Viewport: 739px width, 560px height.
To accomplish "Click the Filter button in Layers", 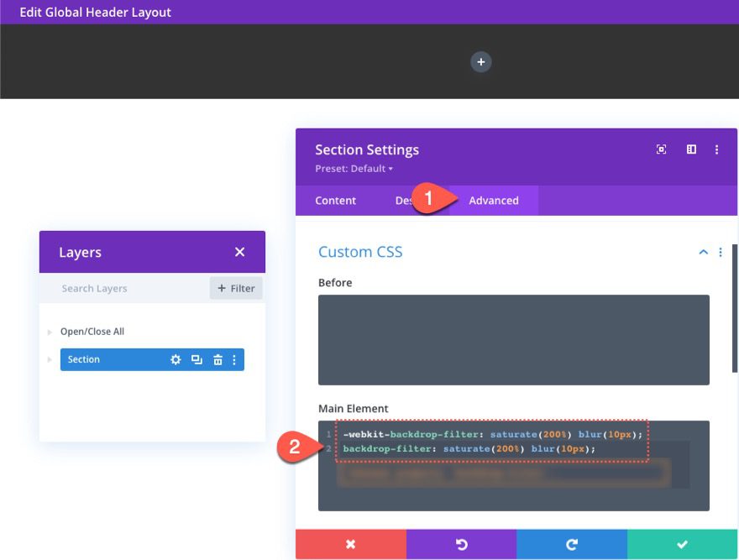I will pyautogui.click(x=236, y=288).
